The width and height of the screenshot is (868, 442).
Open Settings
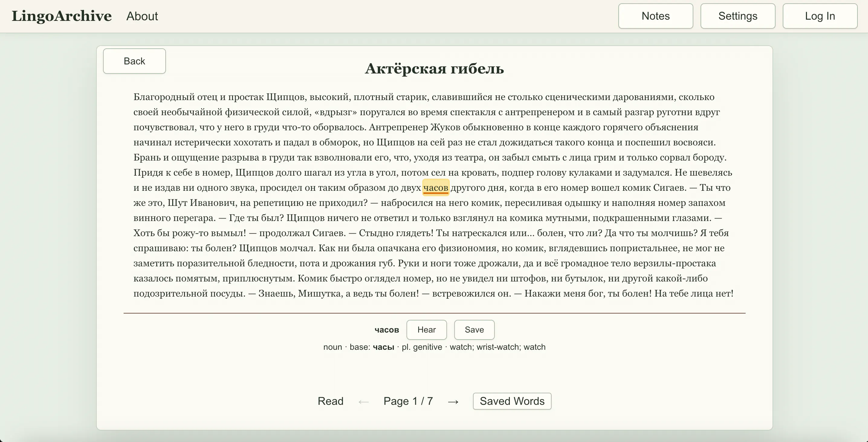click(x=738, y=16)
